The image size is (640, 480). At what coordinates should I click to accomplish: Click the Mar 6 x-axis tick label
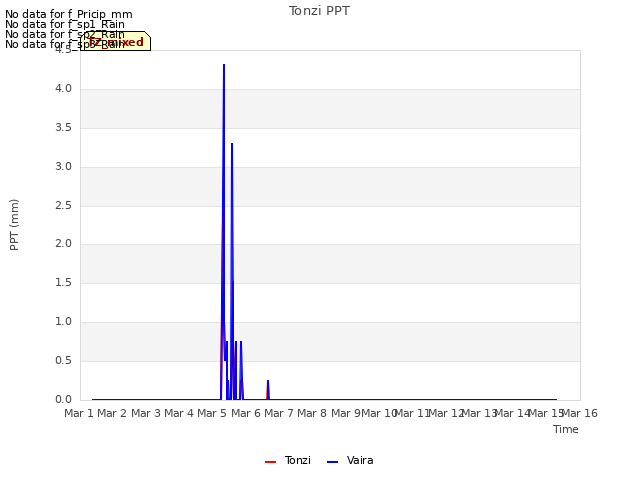pos(246,413)
